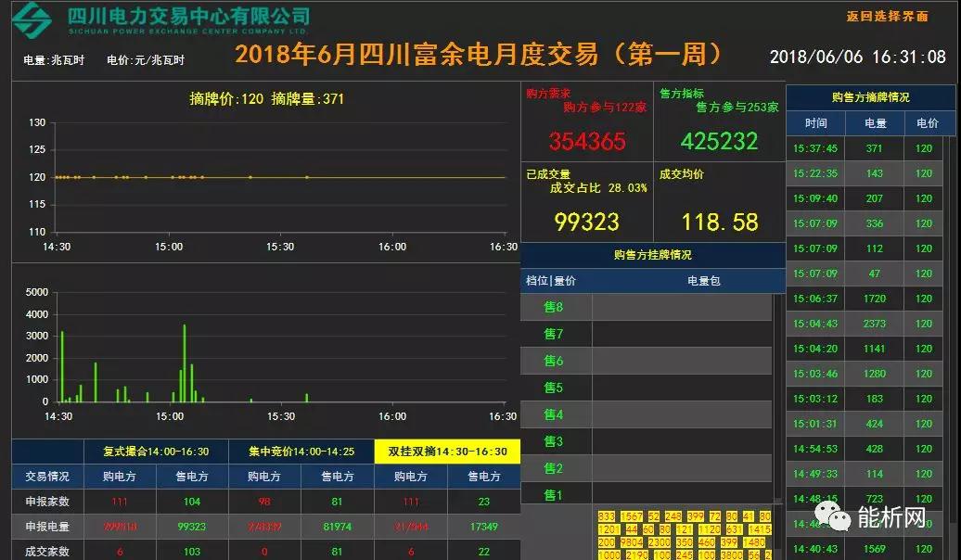The width and height of the screenshot is (961, 560).
Task: Click the yellow 9804 energy package cell
Action: (x=632, y=542)
